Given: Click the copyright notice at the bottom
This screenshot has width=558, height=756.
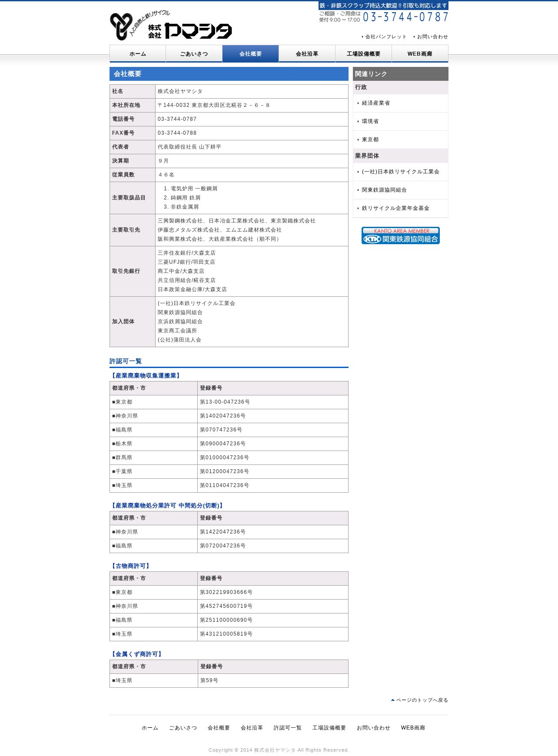Looking at the screenshot, I should [279, 750].
